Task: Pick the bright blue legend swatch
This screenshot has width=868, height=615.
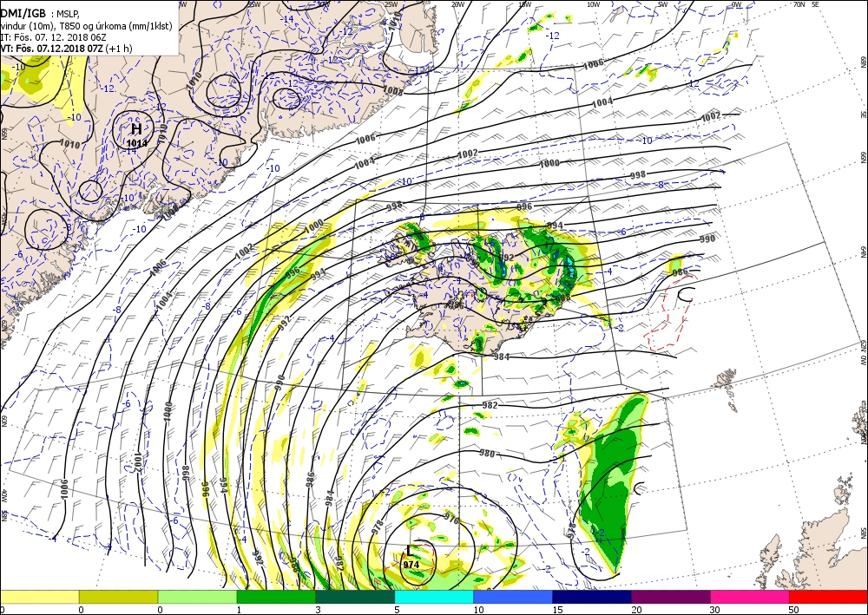Action: pyautogui.click(x=513, y=597)
